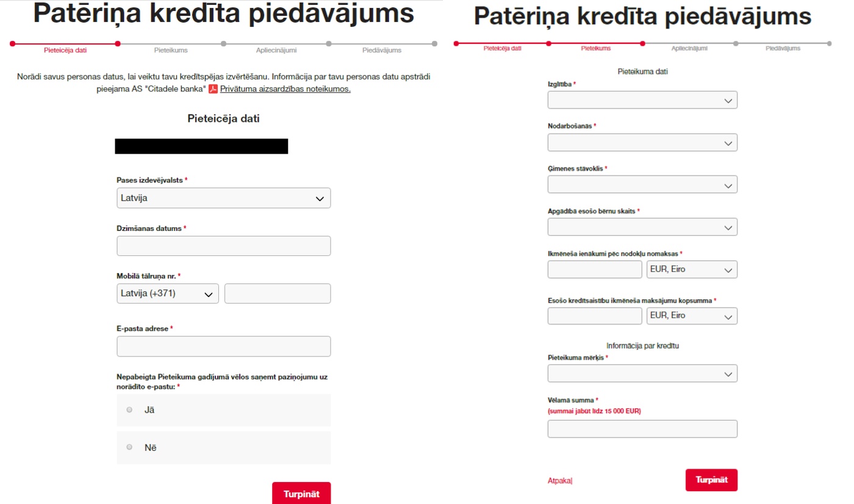The width and height of the screenshot is (854, 504).
Task: Click the E-pasta adrese input field
Action: [224, 346]
